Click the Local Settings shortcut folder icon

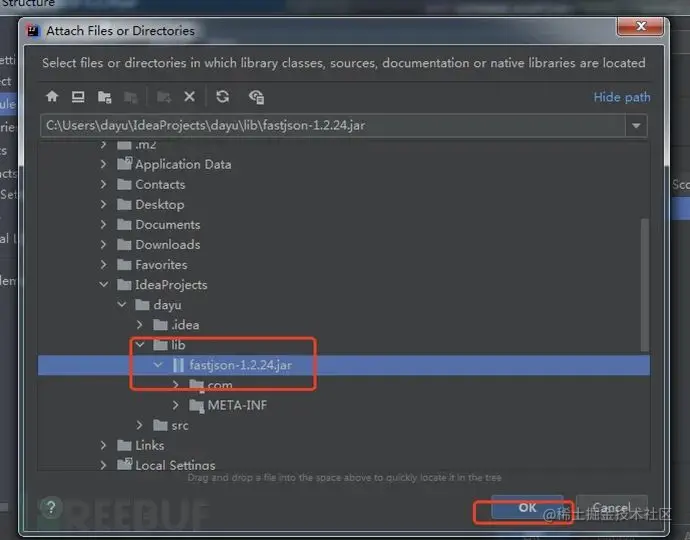(x=125, y=464)
